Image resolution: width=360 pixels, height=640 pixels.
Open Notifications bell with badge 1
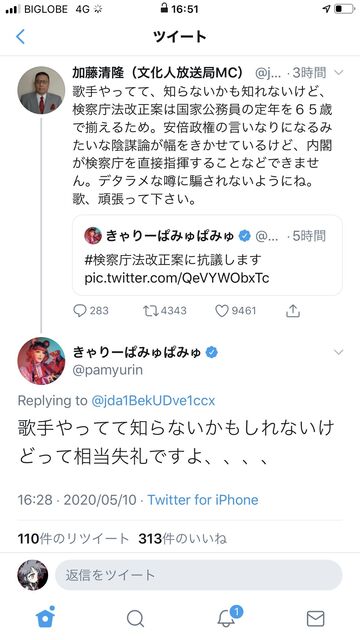coord(226,619)
